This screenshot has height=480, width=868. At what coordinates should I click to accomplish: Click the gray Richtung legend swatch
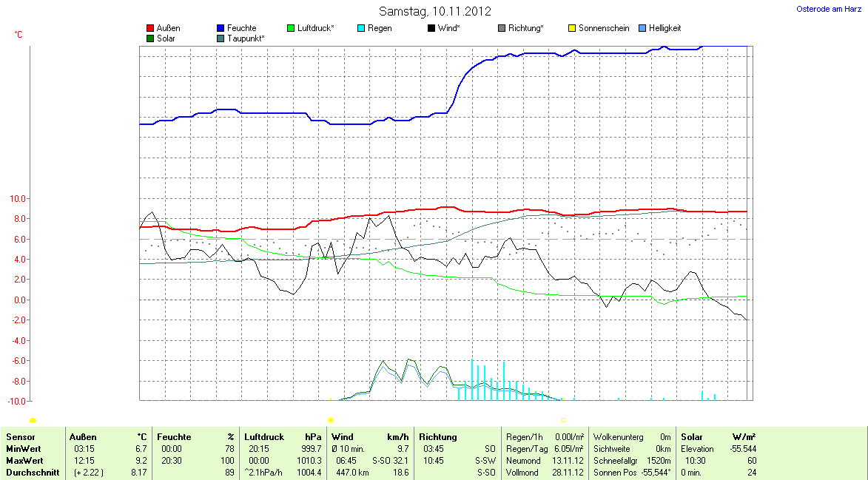(x=502, y=28)
